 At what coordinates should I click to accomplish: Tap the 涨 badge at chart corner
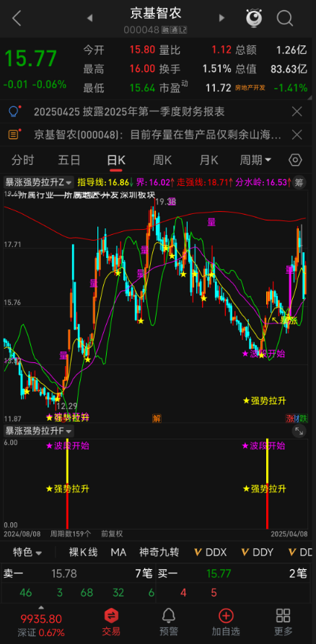tap(291, 419)
